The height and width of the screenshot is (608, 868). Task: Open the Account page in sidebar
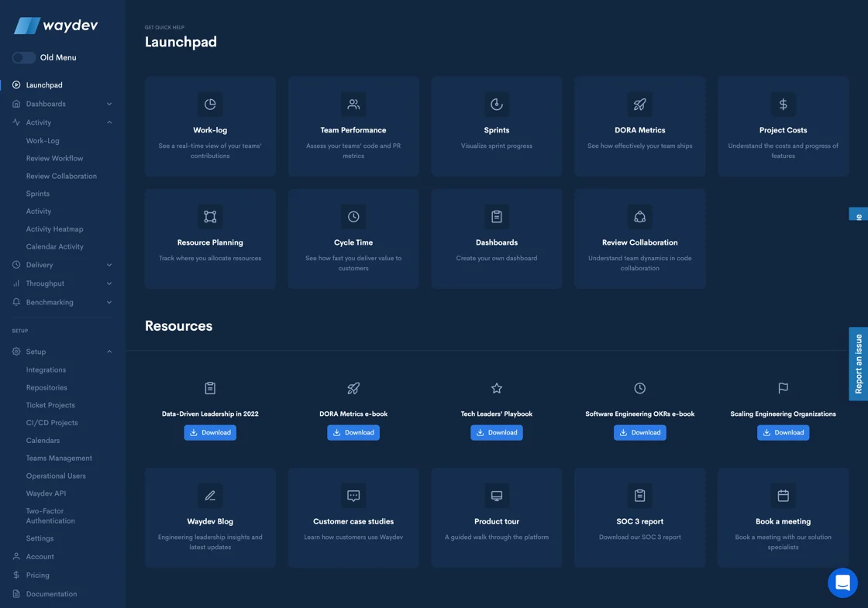tap(40, 557)
